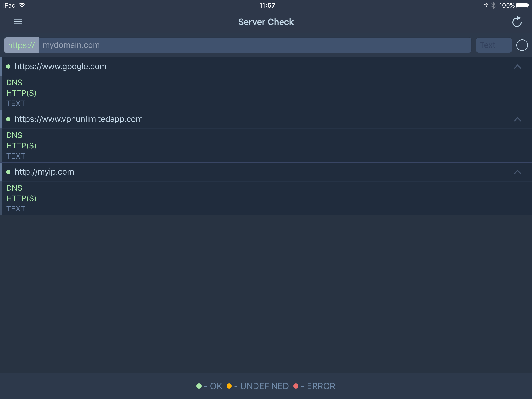Focus the mydomain.com address field

(255, 45)
